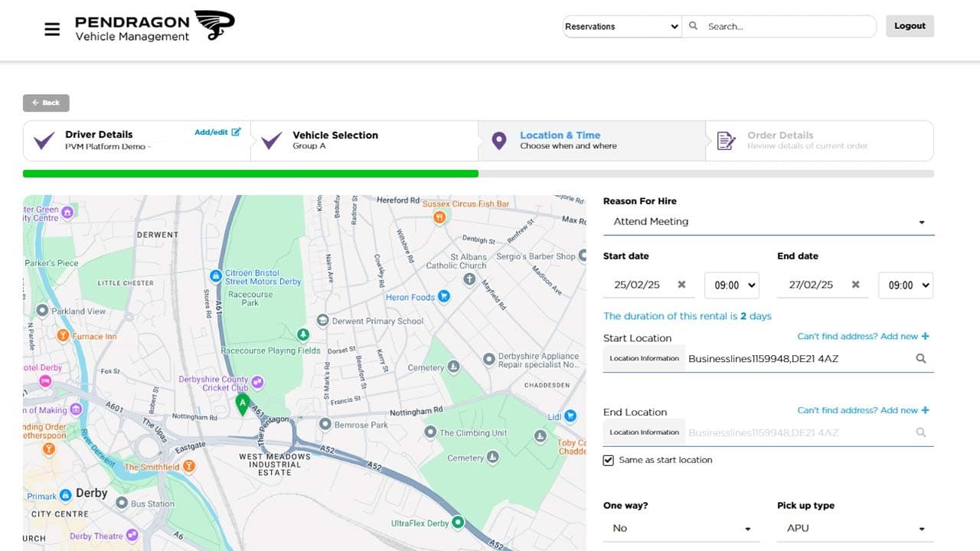The height and width of the screenshot is (551, 980).
Task: Clear the end date using its X icon
Action: 855,285
